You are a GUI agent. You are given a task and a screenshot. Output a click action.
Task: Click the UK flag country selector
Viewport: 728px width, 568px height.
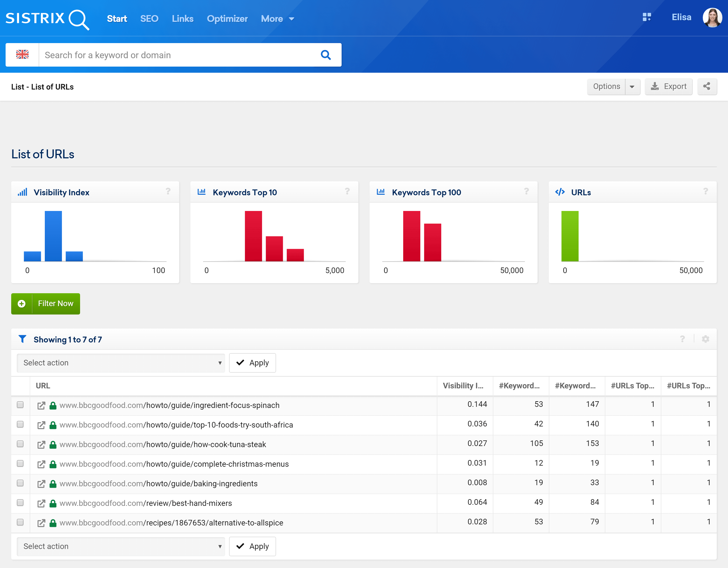[x=22, y=55]
